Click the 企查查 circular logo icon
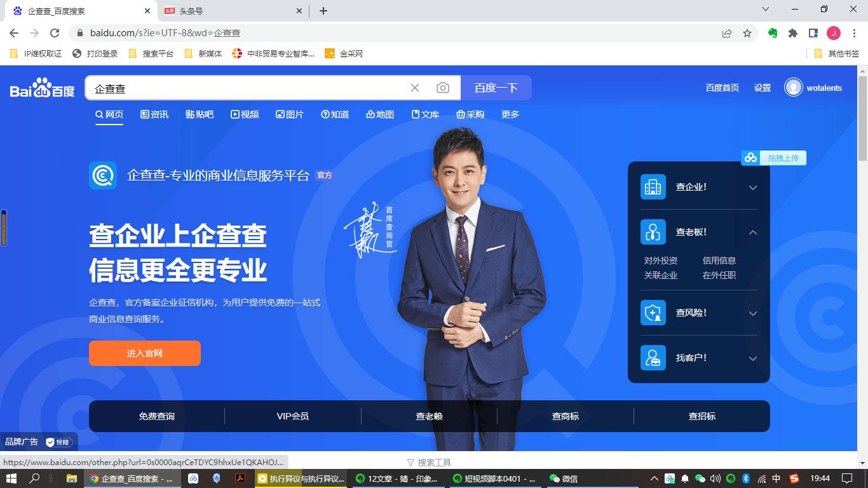The height and width of the screenshot is (488, 868). click(x=103, y=175)
